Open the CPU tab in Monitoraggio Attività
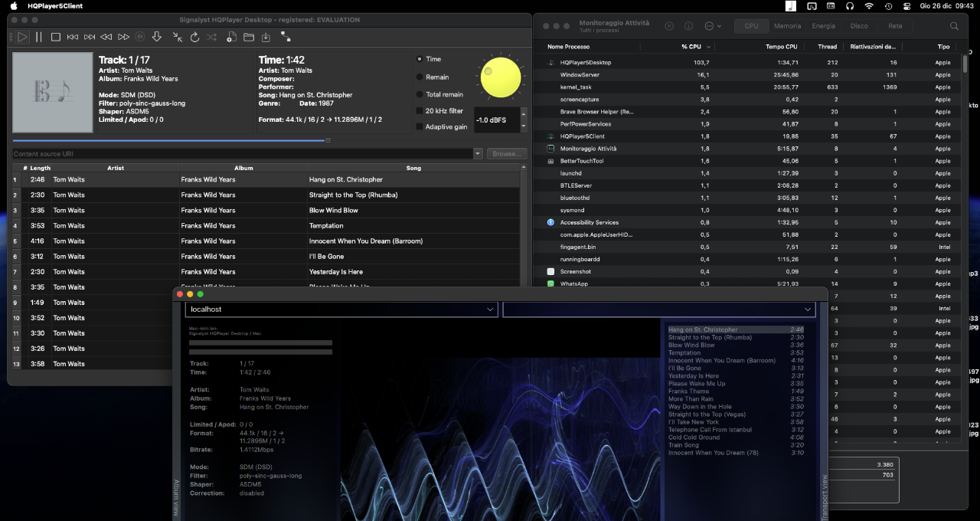 (x=752, y=26)
